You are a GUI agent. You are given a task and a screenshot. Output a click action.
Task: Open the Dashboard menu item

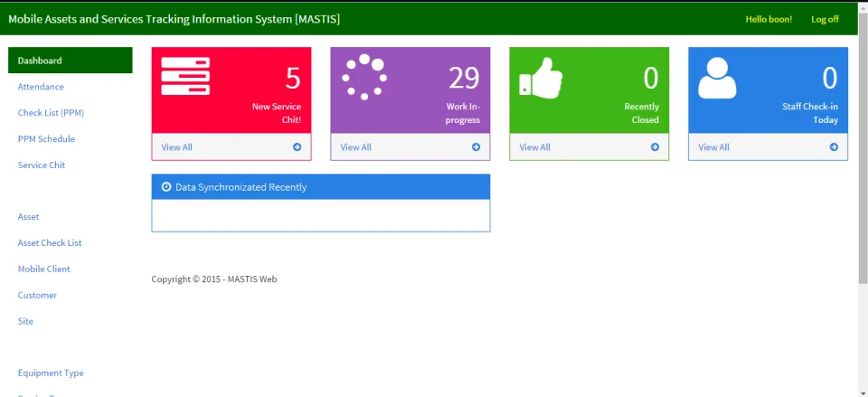[x=71, y=61]
